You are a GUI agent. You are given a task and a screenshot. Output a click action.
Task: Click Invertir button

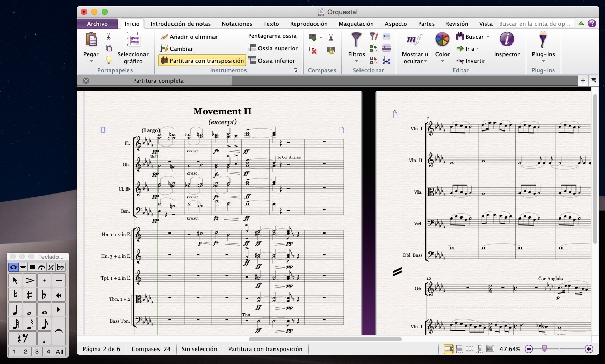[471, 61]
